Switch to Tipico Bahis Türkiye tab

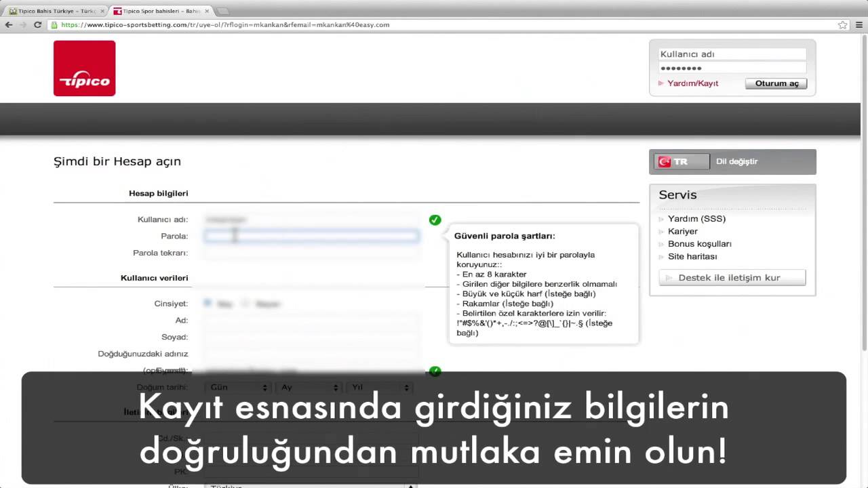(56, 11)
